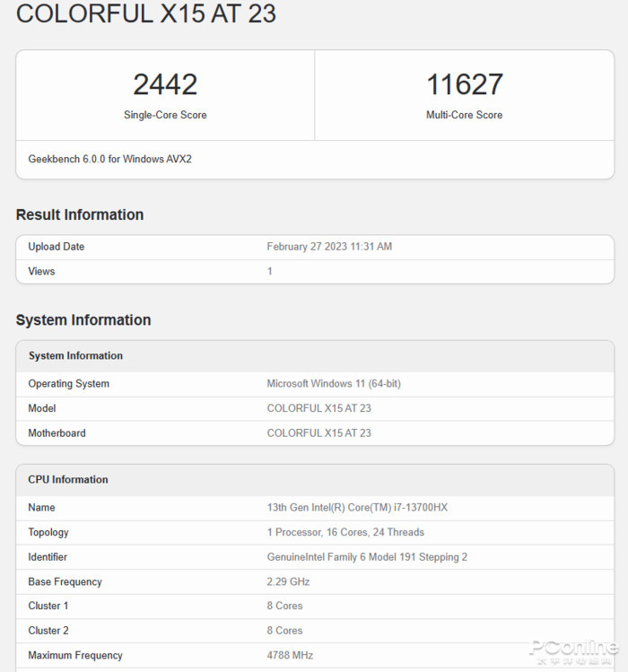Select the Model value COLORFUL X15 AT 23
The width and height of the screenshot is (628, 672).
(x=318, y=408)
